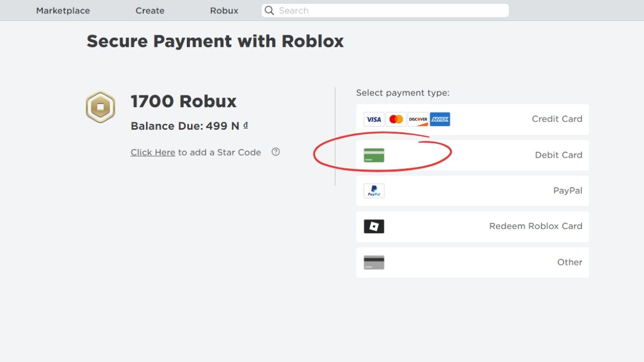Click the American Express icon
Viewport: 644px width, 362px height.
(440, 119)
